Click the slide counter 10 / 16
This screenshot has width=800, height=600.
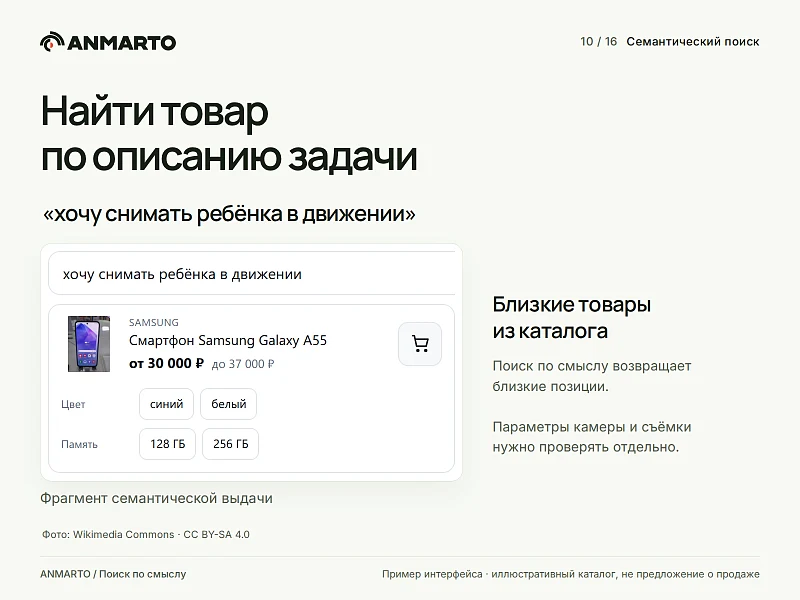[x=598, y=41]
